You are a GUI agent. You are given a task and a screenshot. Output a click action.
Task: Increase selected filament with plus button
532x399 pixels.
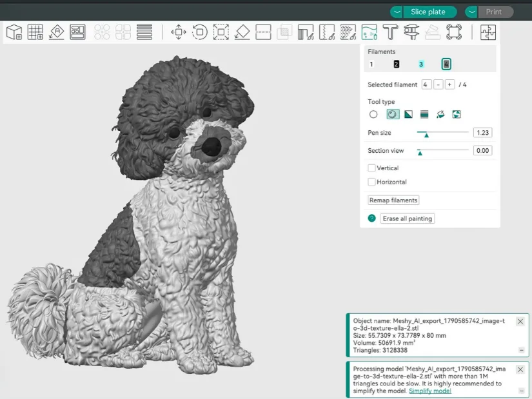pos(449,84)
